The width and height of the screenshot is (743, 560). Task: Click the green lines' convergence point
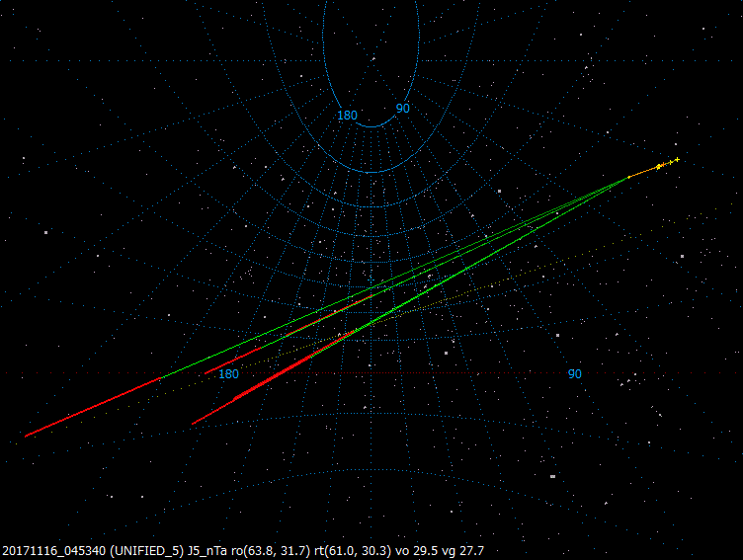click(x=628, y=177)
